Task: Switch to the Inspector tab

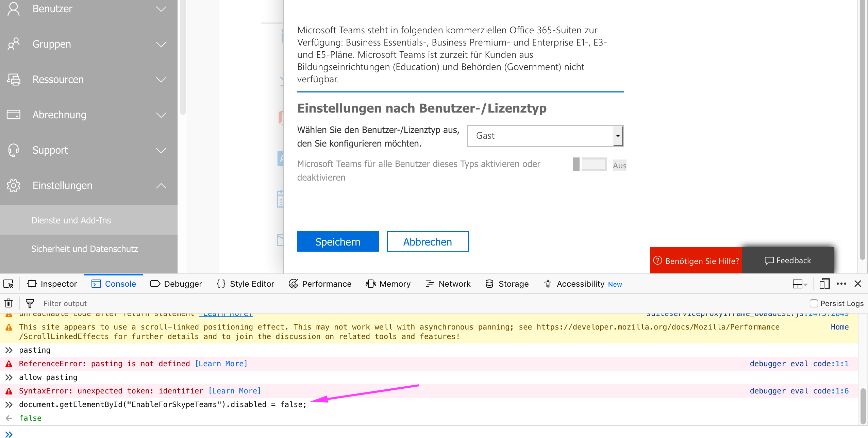Action: pyautogui.click(x=52, y=284)
